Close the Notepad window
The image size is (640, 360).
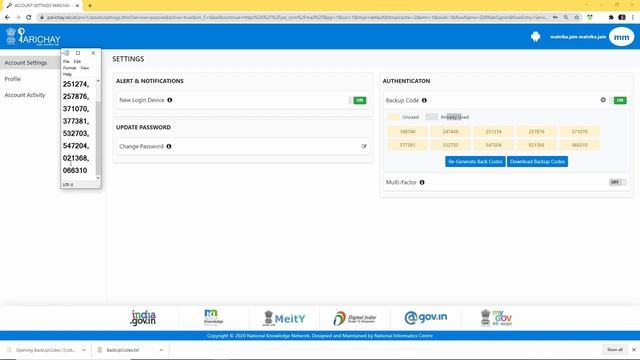(x=93, y=53)
